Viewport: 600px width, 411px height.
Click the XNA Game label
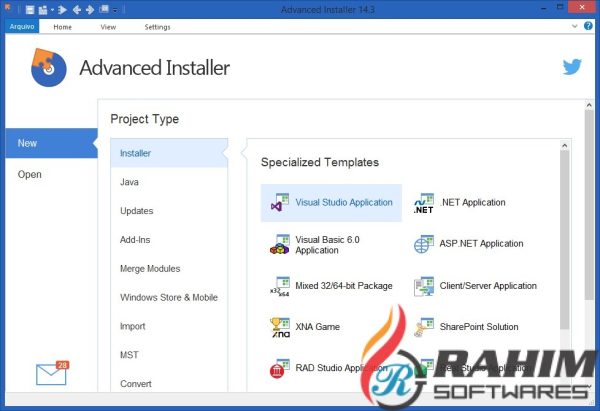click(318, 327)
